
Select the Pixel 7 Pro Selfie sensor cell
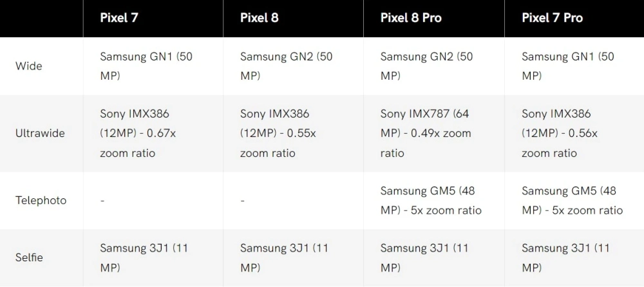pyautogui.click(x=565, y=257)
